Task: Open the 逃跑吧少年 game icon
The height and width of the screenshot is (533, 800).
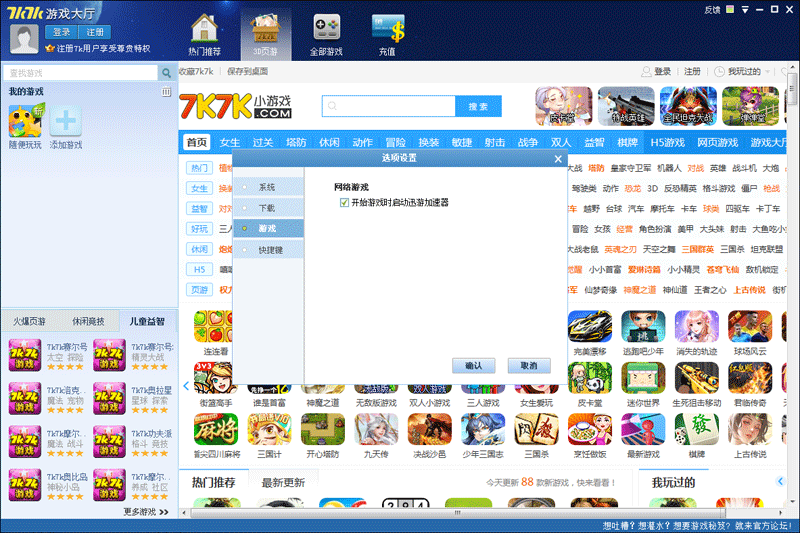Action: [x=643, y=326]
